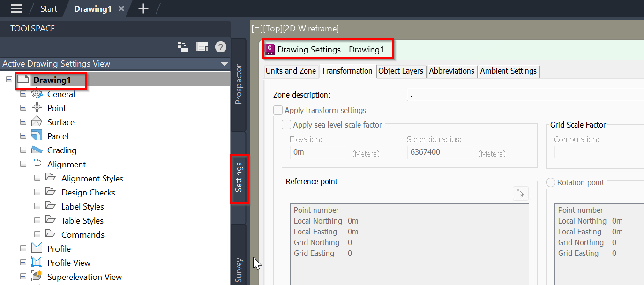Click the Grading icon in the tree
The height and width of the screenshot is (285, 644).
tap(37, 150)
